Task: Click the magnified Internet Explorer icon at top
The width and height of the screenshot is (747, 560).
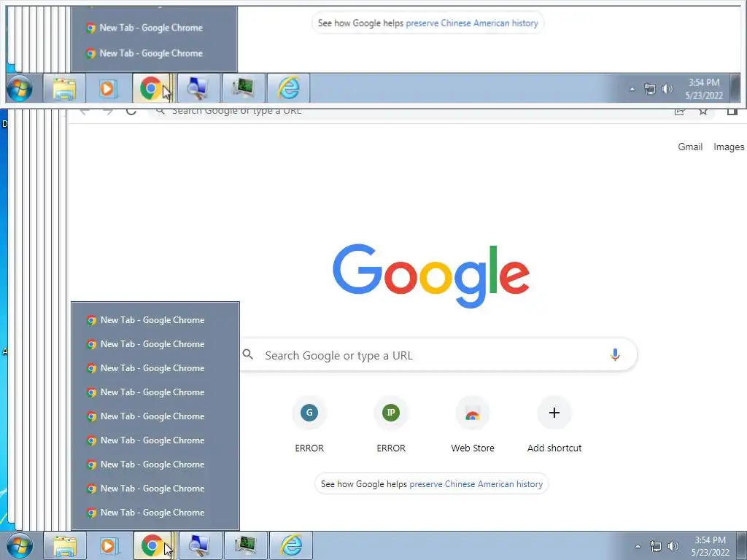Action: click(288, 88)
